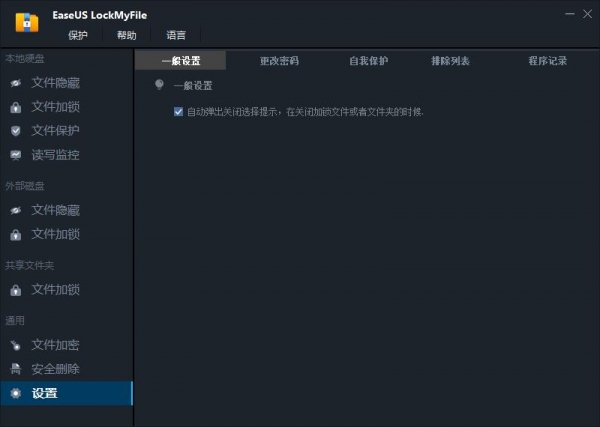
Task: Click the 共享文件夹 group label
Action: (29, 266)
